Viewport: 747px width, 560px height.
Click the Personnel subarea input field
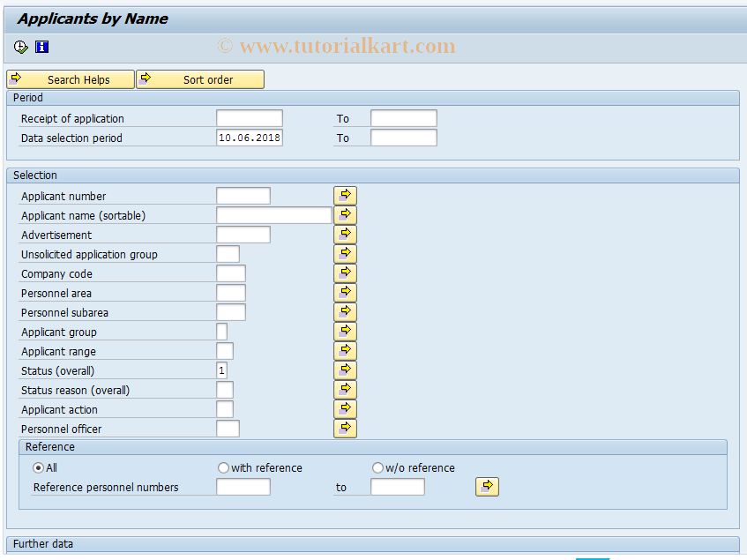tap(230, 312)
